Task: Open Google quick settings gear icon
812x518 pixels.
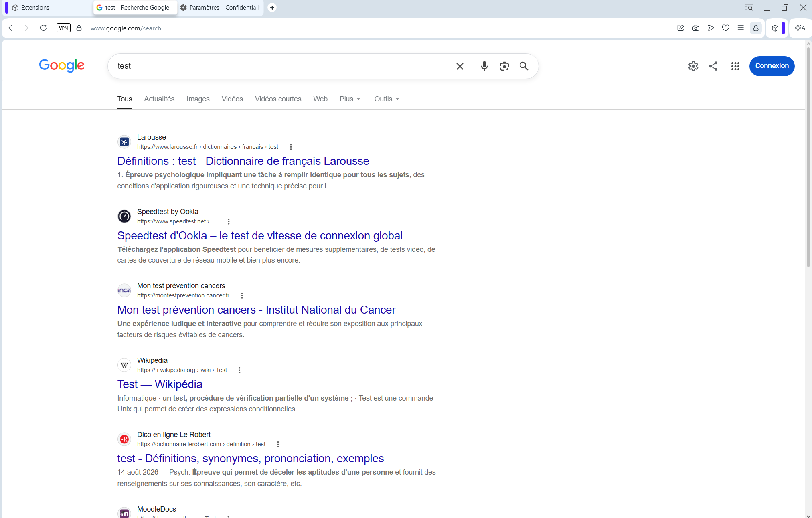Action: point(693,66)
